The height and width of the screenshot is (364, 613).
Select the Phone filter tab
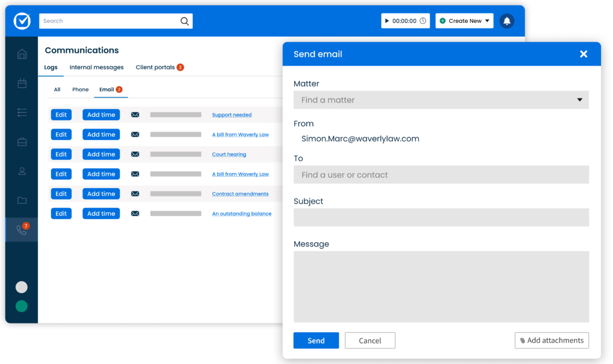point(80,90)
